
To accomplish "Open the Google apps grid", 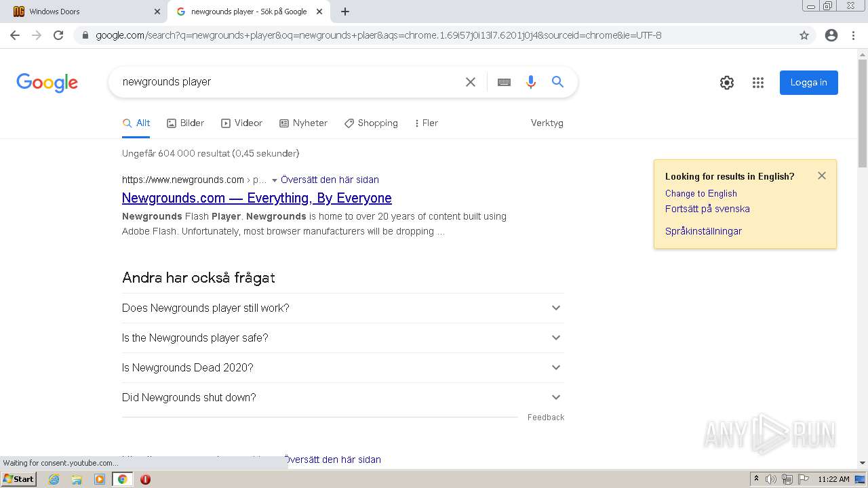I will coord(758,83).
